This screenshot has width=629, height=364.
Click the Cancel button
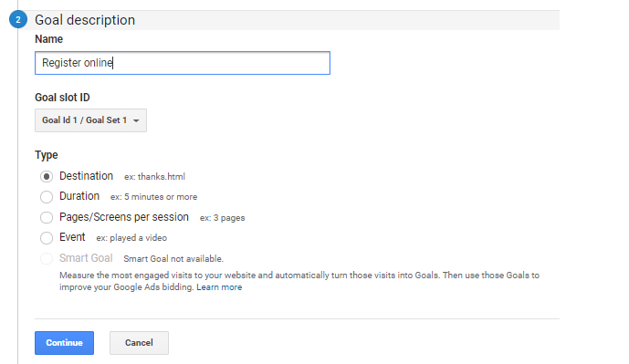[x=139, y=343]
